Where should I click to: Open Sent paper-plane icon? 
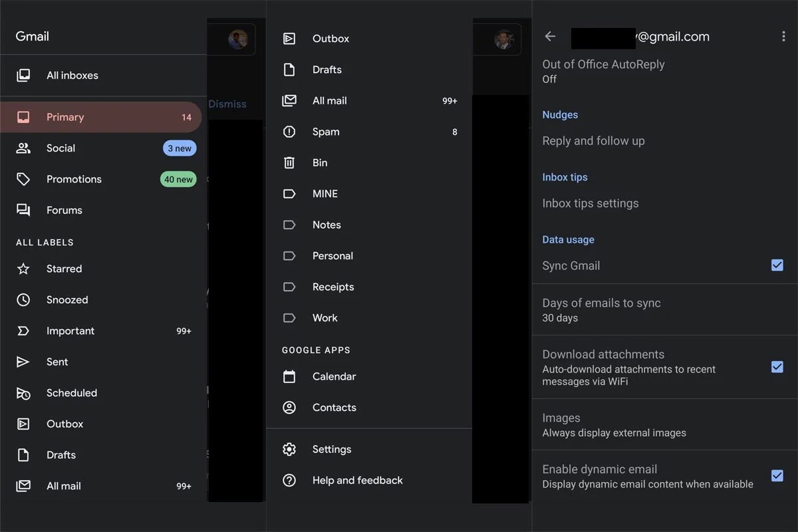23,362
